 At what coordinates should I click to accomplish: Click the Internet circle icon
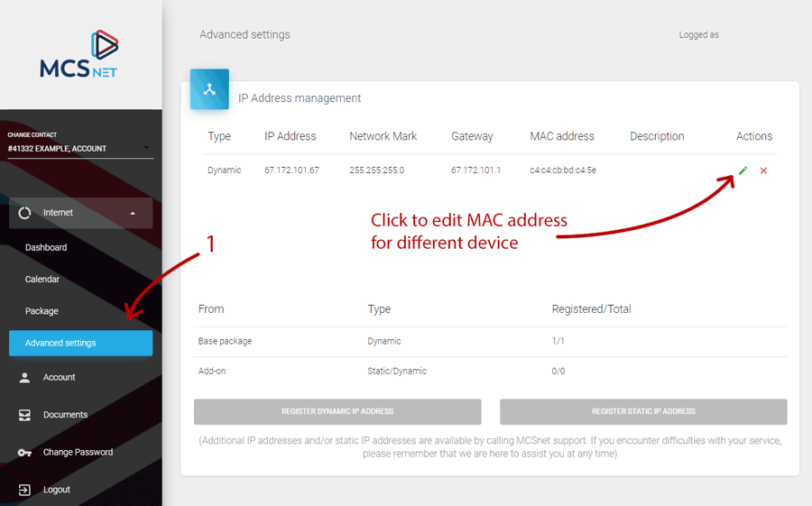tap(25, 213)
